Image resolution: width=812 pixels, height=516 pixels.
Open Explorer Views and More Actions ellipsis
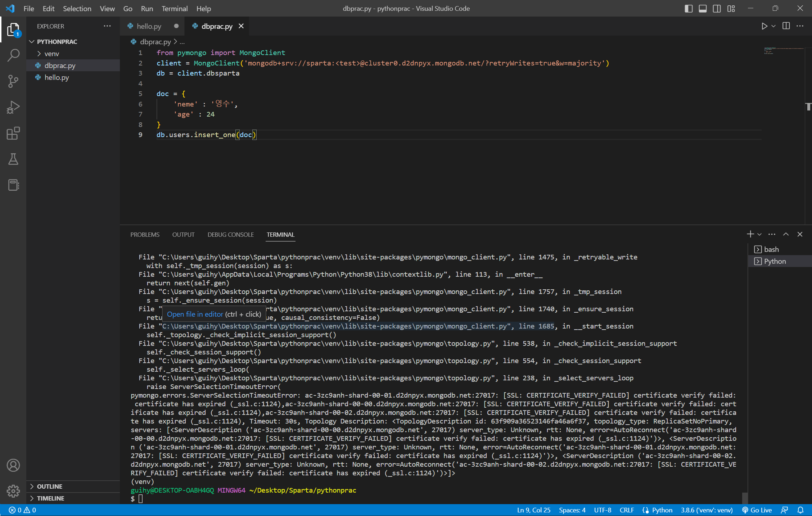[107, 26]
